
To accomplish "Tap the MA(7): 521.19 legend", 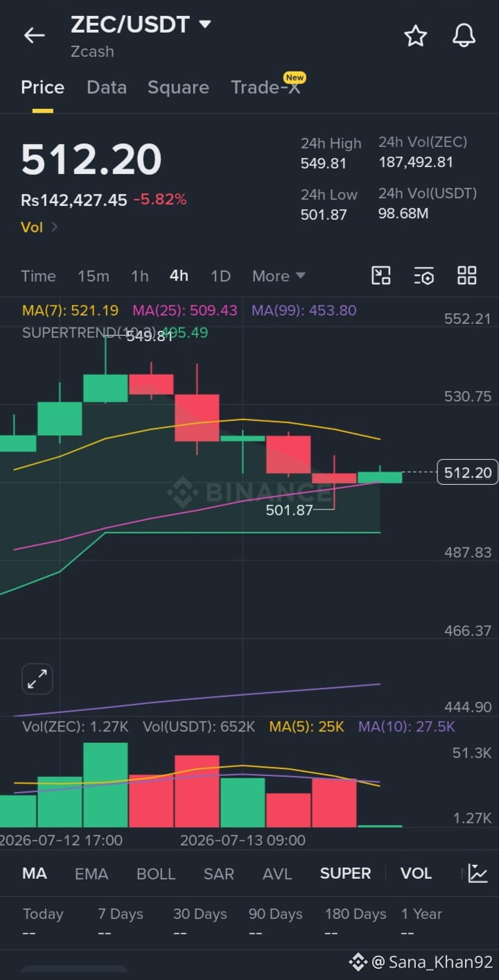I will 70,311.
